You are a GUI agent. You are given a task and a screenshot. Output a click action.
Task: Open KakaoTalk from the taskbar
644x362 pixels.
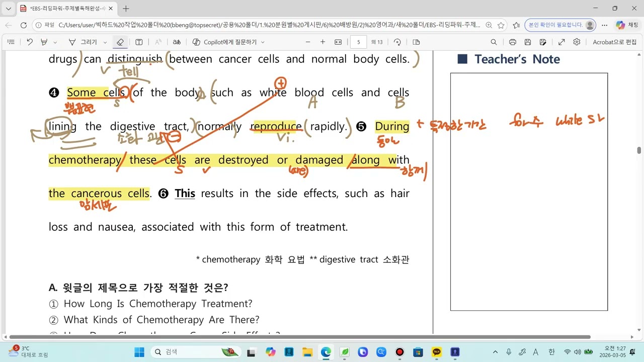point(437,352)
